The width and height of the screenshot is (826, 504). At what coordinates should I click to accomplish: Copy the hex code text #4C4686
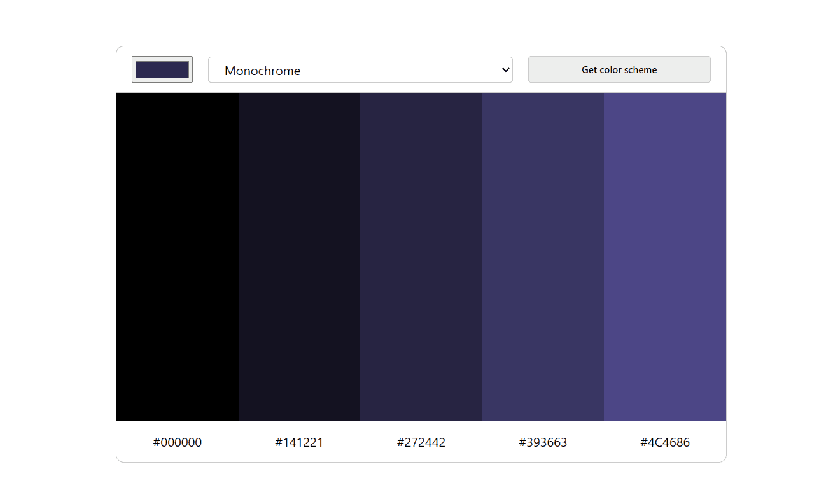click(x=665, y=442)
